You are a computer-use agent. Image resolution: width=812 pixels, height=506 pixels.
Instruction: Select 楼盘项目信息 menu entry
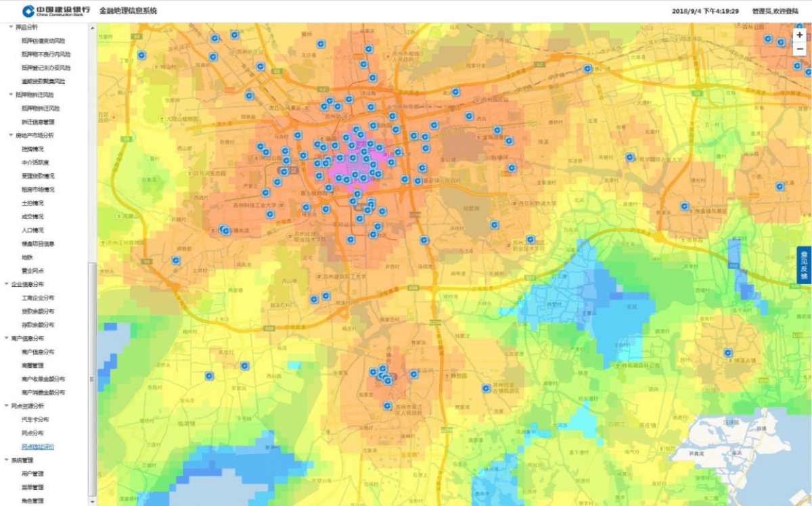[38, 244]
